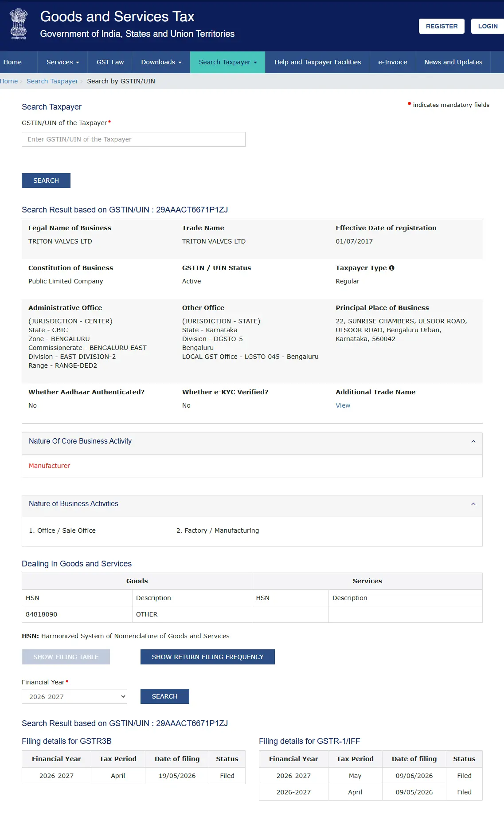Screen dimensions: 504x821
Task: Open the Financial Year dropdown
Action: [x=74, y=696]
